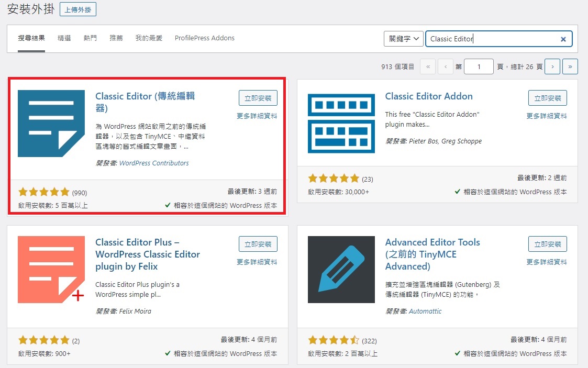The width and height of the screenshot is (588, 368).
Task: Click the Classic Editor plugin thumbnail icon
Action: tap(51, 124)
